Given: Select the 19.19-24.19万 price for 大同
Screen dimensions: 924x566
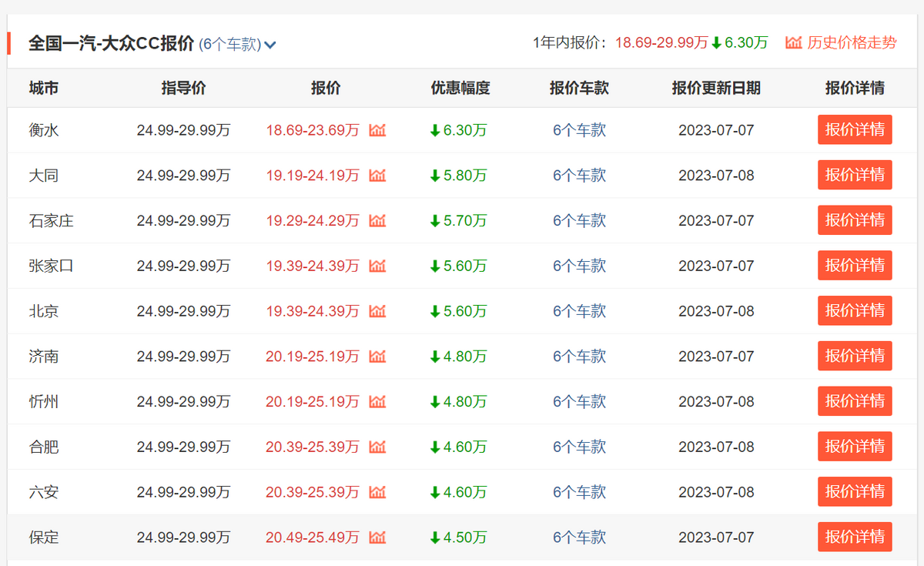Looking at the screenshot, I should [x=313, y=176].
